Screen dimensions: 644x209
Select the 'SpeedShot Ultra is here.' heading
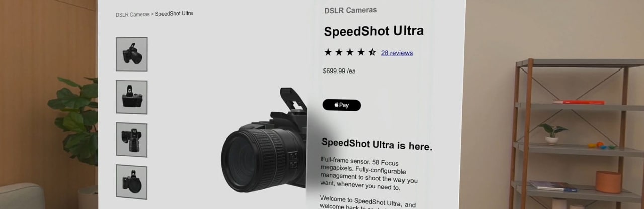376,145
